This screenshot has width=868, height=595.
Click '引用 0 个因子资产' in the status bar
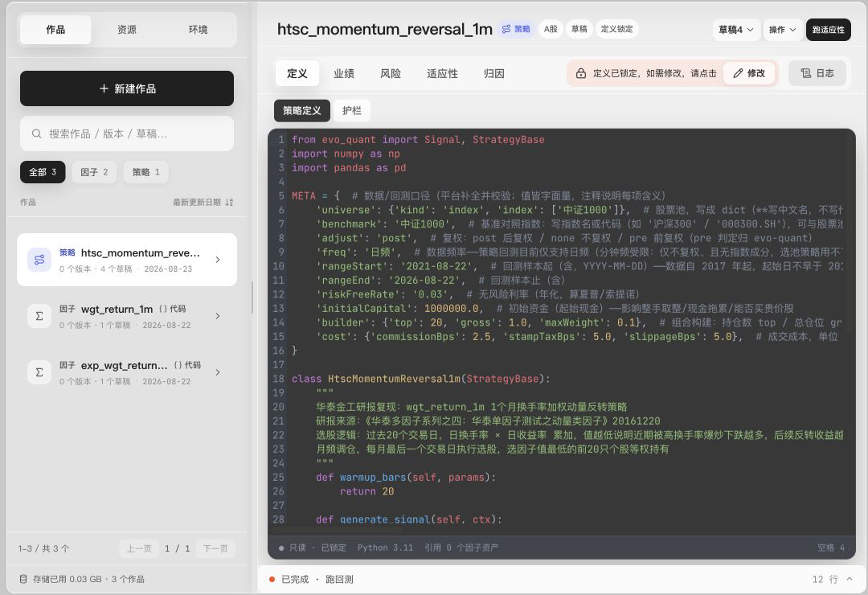[461, 548]
